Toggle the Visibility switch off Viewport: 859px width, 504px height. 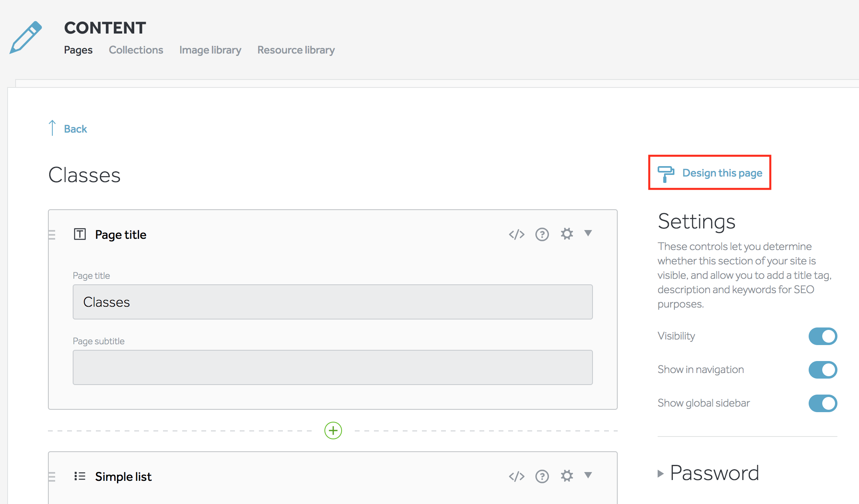point(822,336)
